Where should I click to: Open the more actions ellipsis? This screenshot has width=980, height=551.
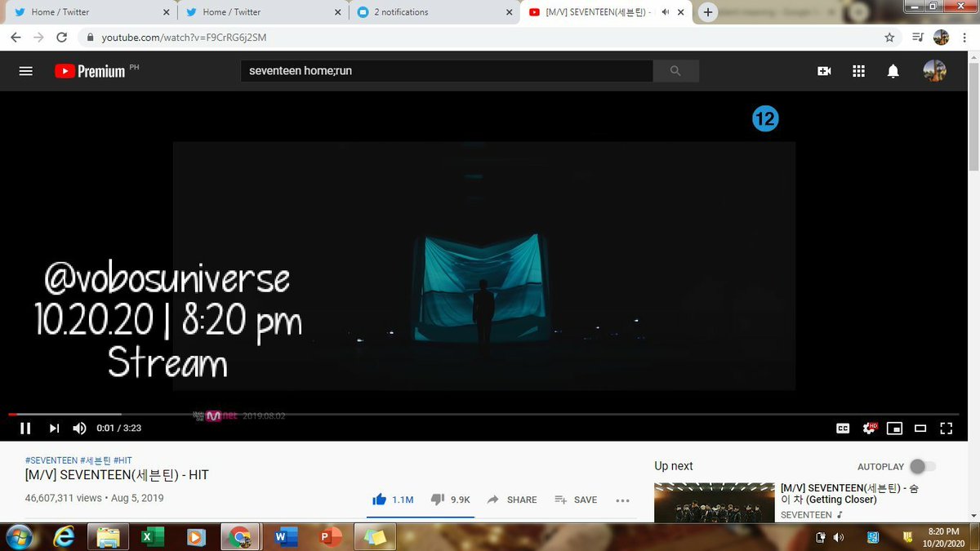(622, 500)
